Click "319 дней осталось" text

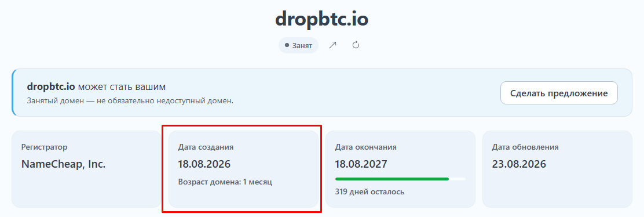coord(369,192)
